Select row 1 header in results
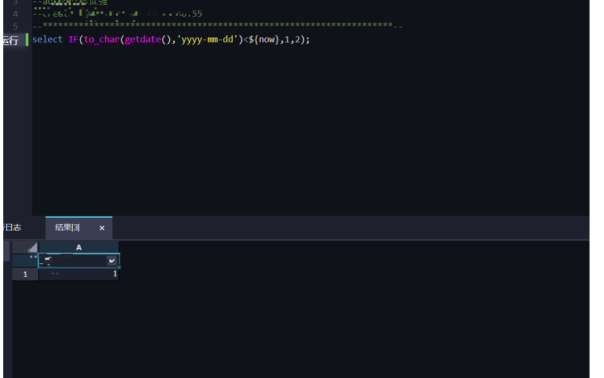Screen dimensions: 604x378 [25, 274]
